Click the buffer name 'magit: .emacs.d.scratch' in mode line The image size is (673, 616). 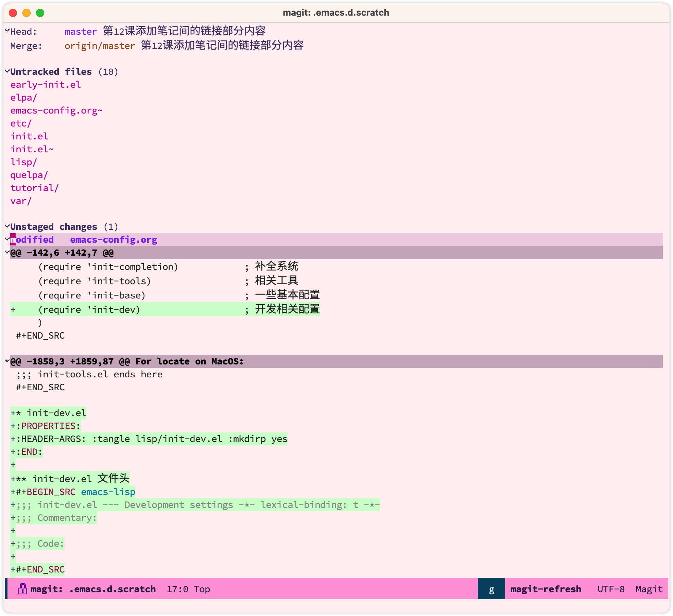(93, 589)
